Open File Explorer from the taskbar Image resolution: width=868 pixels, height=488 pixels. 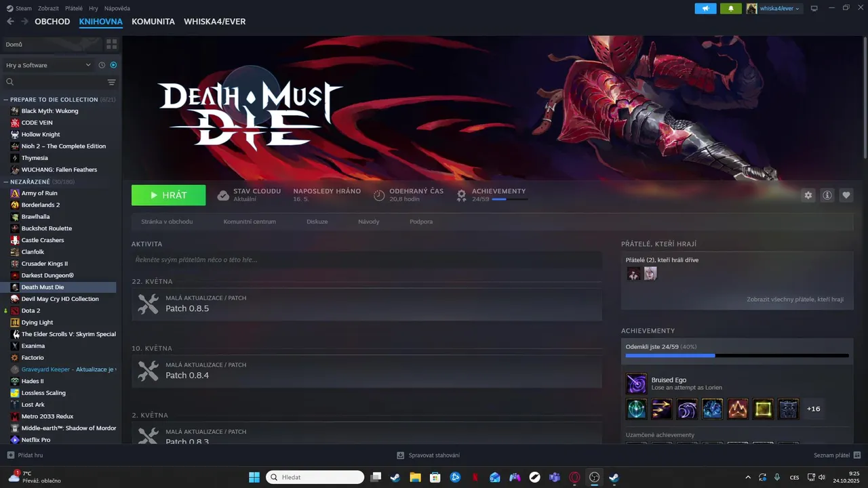(x=415, y=477)
